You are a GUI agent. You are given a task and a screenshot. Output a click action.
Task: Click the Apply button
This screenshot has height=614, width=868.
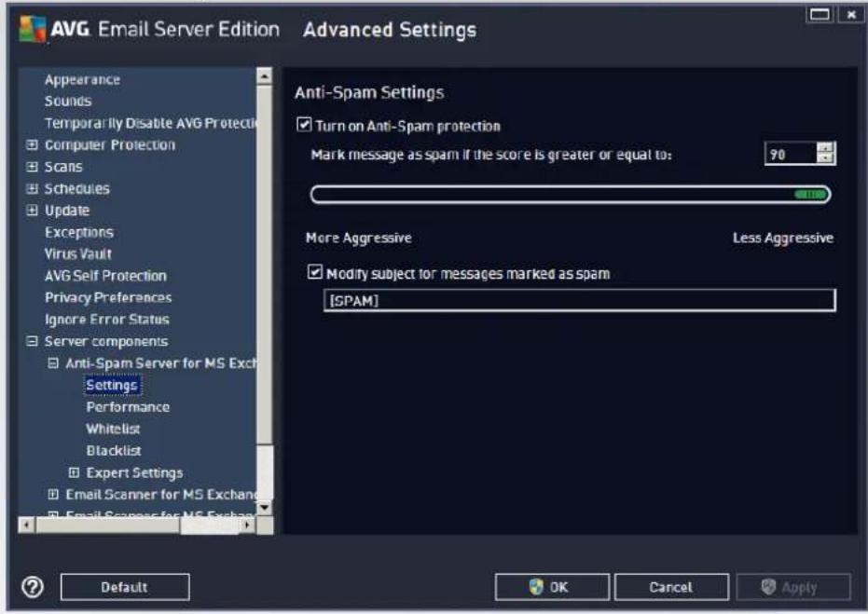[x=793, y=587]
